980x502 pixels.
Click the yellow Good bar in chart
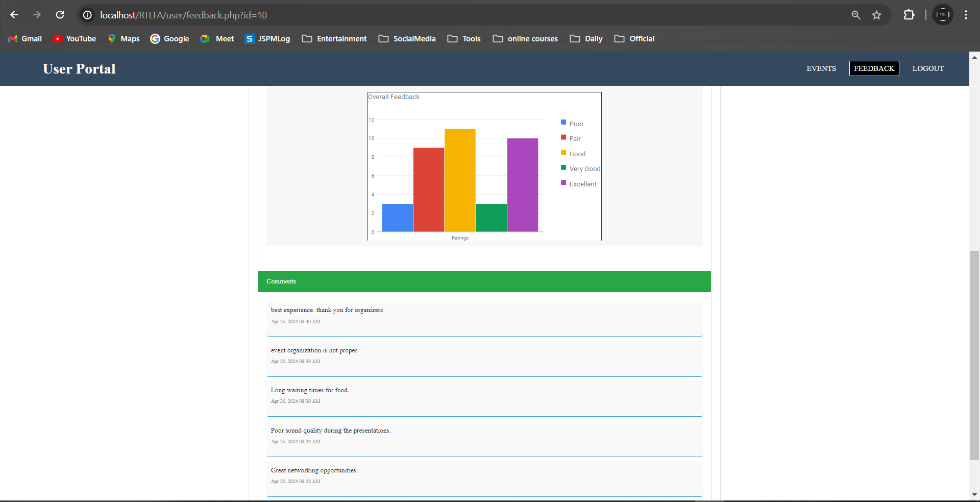[x=460, y=180]
